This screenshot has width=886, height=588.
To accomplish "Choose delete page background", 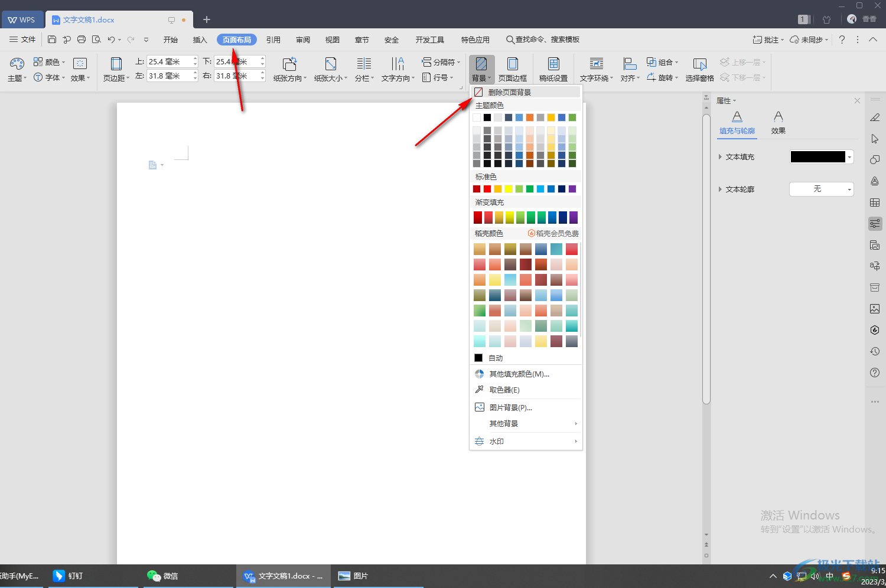I will (509, 92).
